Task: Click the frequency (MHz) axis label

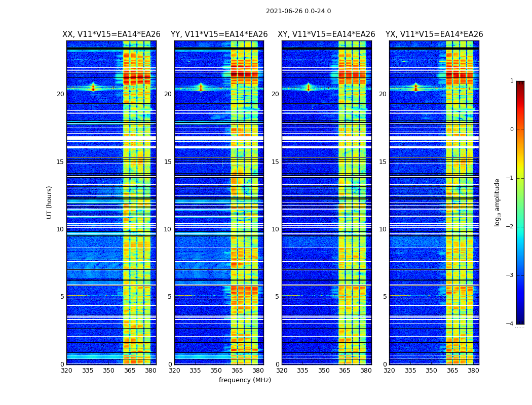Action: click(245, 380)
